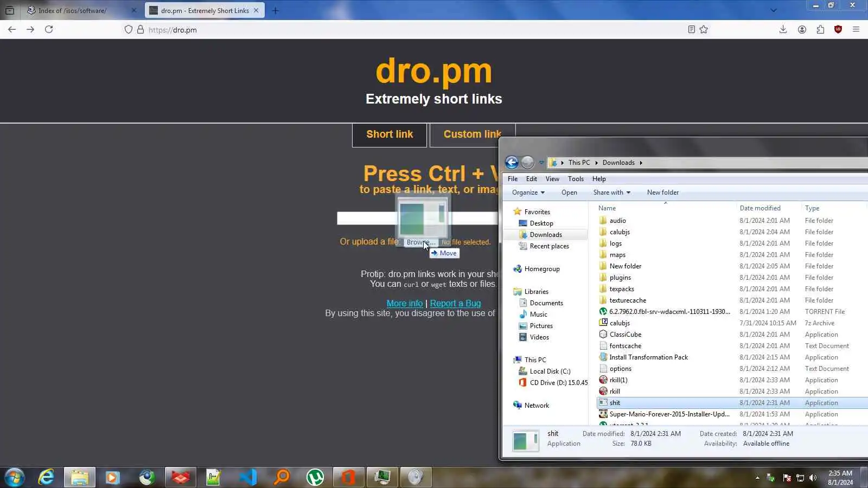Select the audio folder icon

coord(603,221)
